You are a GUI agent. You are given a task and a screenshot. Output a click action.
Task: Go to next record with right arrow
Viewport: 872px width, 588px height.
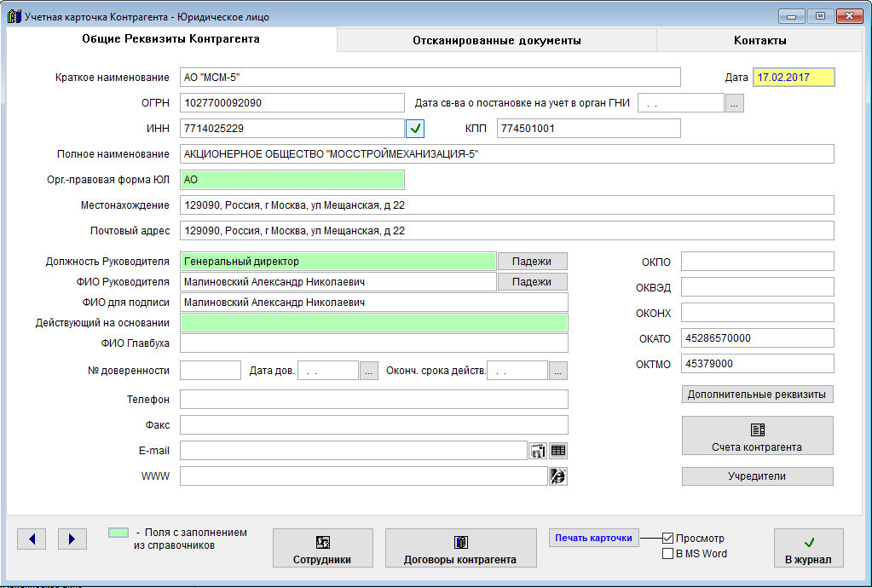tap(72, 539)
